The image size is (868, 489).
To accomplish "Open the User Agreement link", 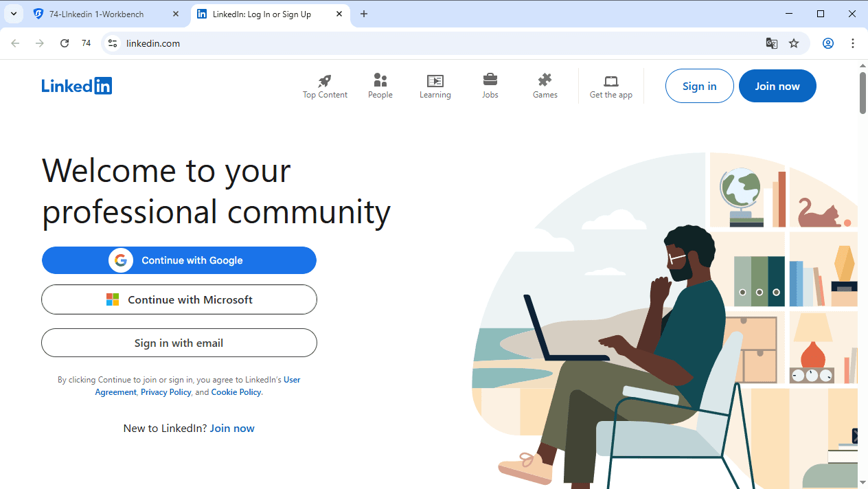I will click(198, 385).
